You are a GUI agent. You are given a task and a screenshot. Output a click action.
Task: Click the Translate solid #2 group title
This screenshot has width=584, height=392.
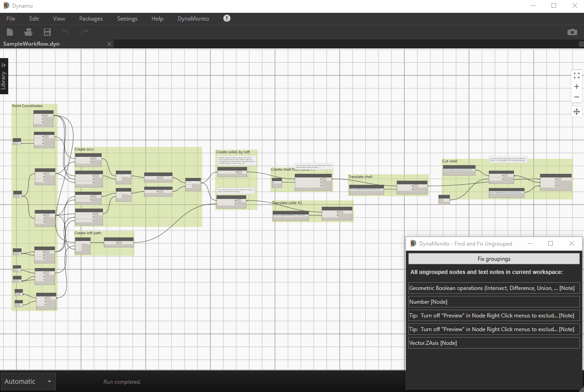tap(287, 202)
